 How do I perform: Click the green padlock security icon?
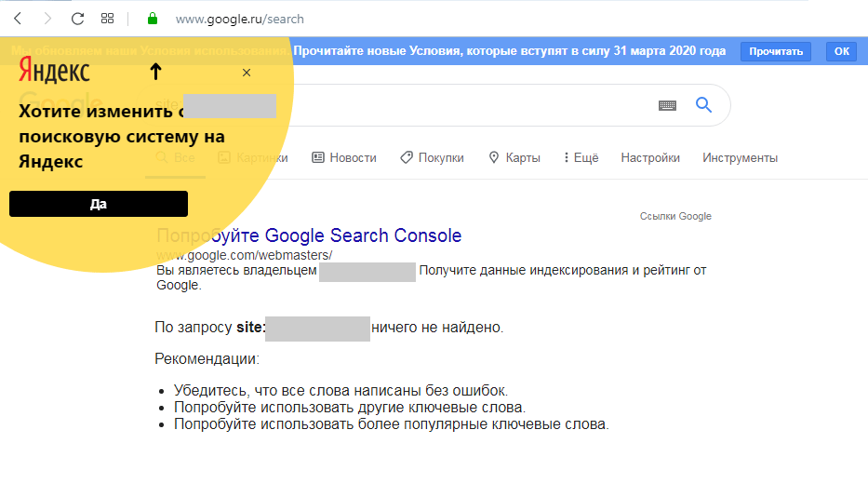153,19
